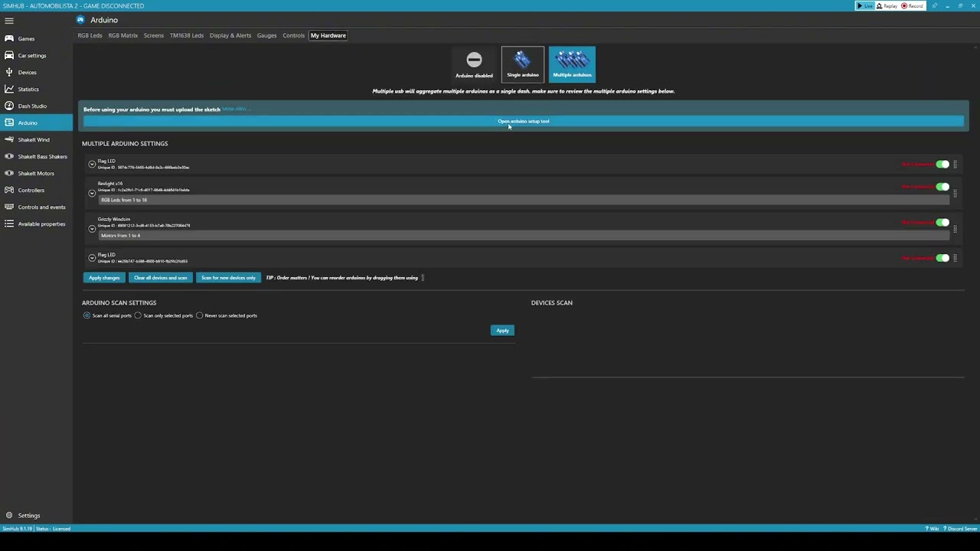
Task: Grab drag handle of Revlight x16 row
Action: pos(955,193)
